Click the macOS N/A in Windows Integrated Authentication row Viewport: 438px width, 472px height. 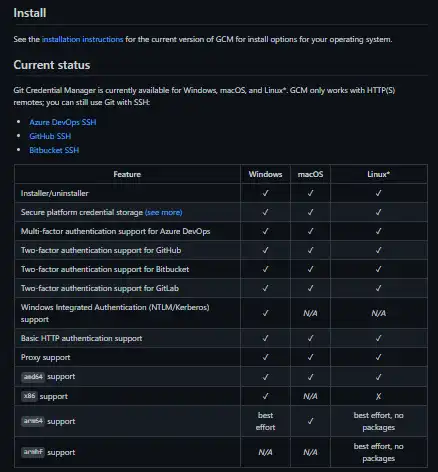click(310, 313)
